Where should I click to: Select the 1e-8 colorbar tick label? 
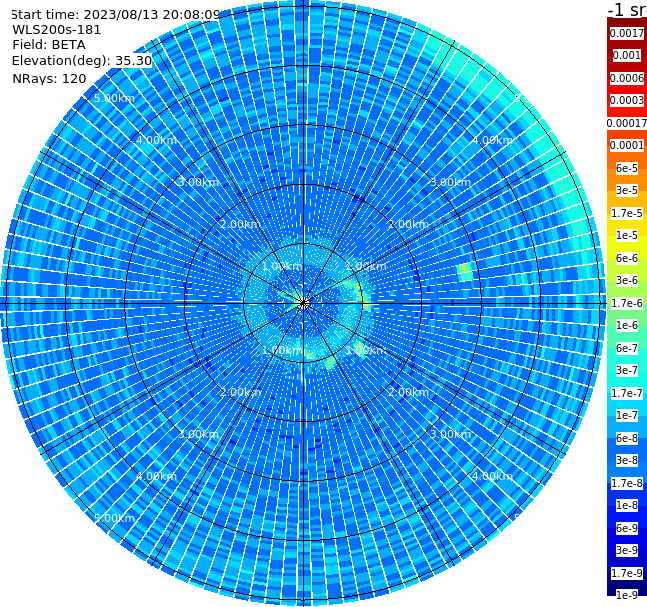[627, 505]
